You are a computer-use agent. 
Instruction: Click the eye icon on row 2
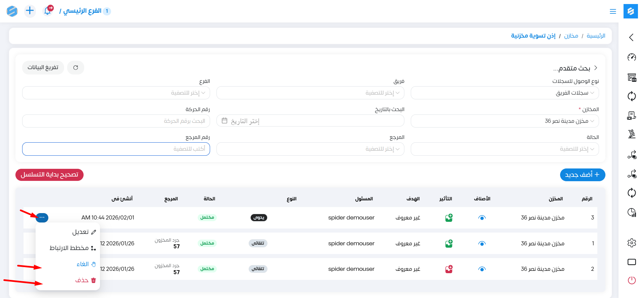tap(482, 269)
